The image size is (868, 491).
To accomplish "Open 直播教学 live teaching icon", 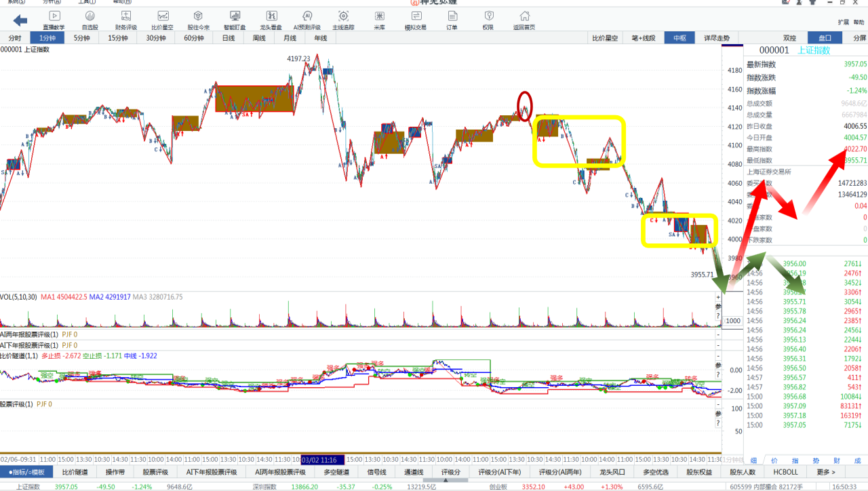I will click(54, 20).
